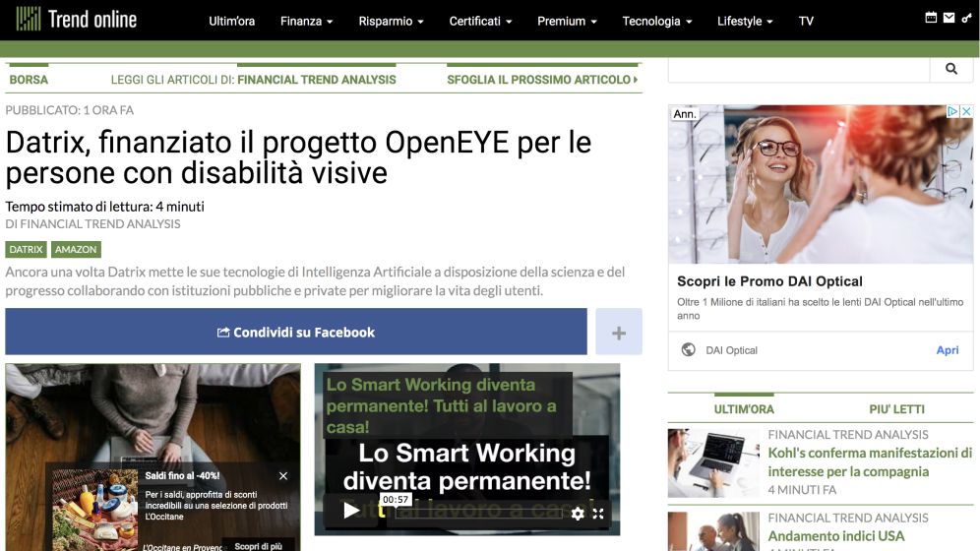The width and height of the screenshot is (980, 551).
Task: Click the globe icon beside DAI Optical
Action: [x=688, y=350]
